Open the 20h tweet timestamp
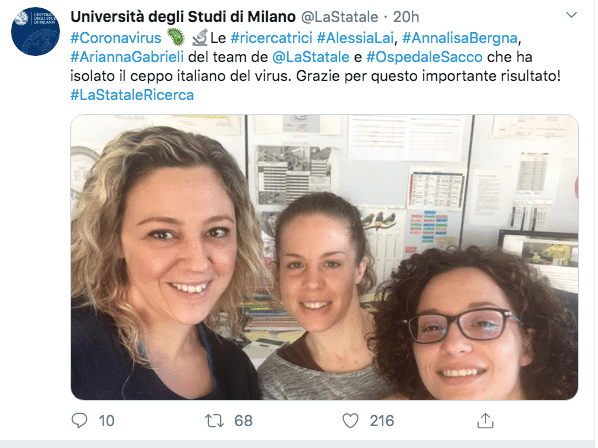 click(406, 17)
